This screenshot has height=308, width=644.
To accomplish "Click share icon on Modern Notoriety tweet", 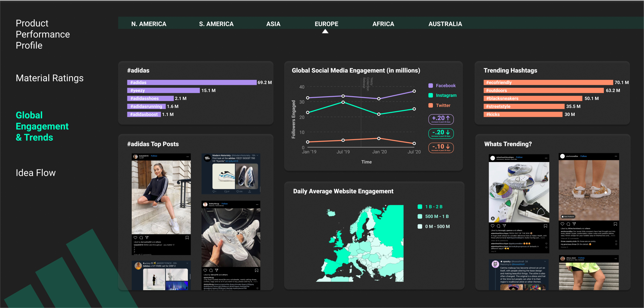I will tap(250, 191).
